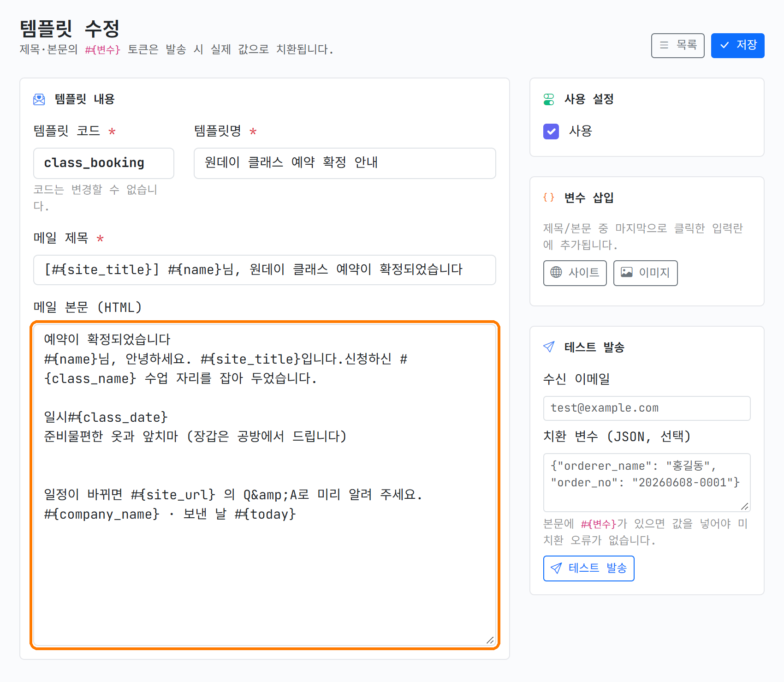The height and width of the screenshot is (682, 784).
Task: Click the 템플릿 내용 envelope icon
Action: click(39, 99)
